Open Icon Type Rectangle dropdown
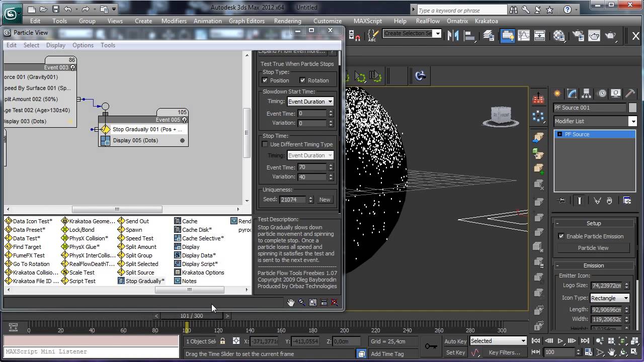The height and width of the screenshot is (362, 644). pos(610,298)
